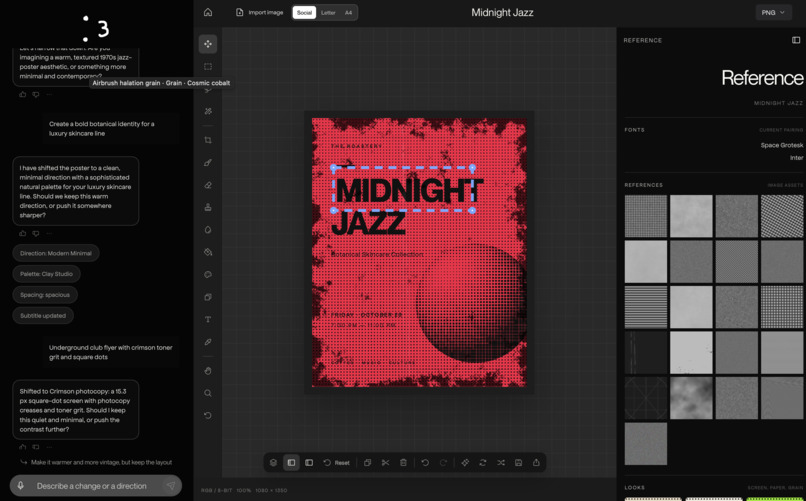Image resolution: width=806 pixels, height=501 pixels.
Task: Select the Crop tool
Action: point(208,140)
